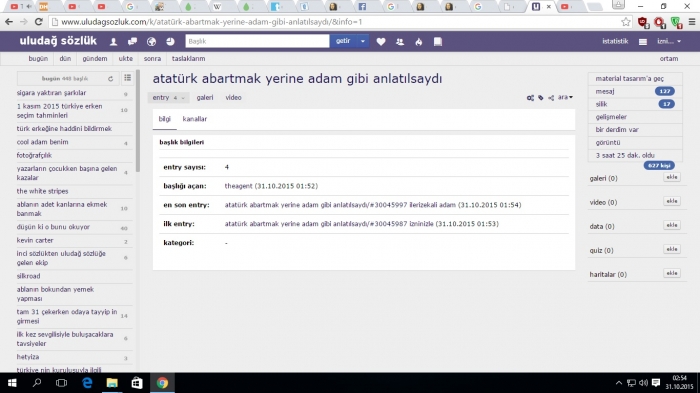Refresh the bugün topic list
700x393 pixels.
110,79
